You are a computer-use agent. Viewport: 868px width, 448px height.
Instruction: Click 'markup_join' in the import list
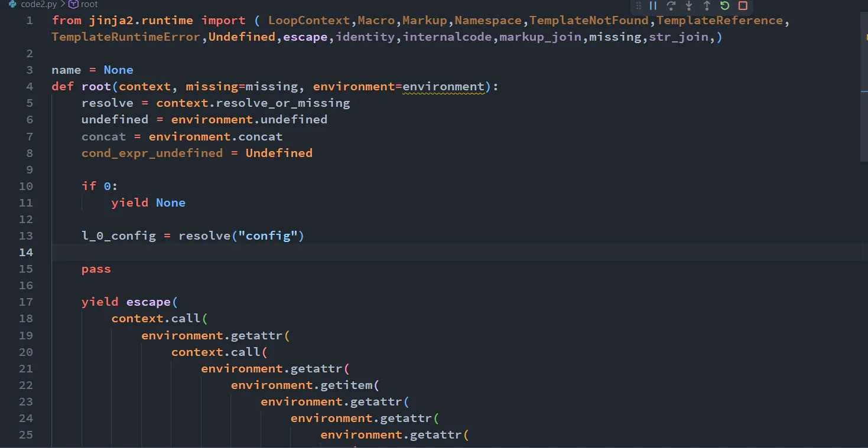click(541, 37)
